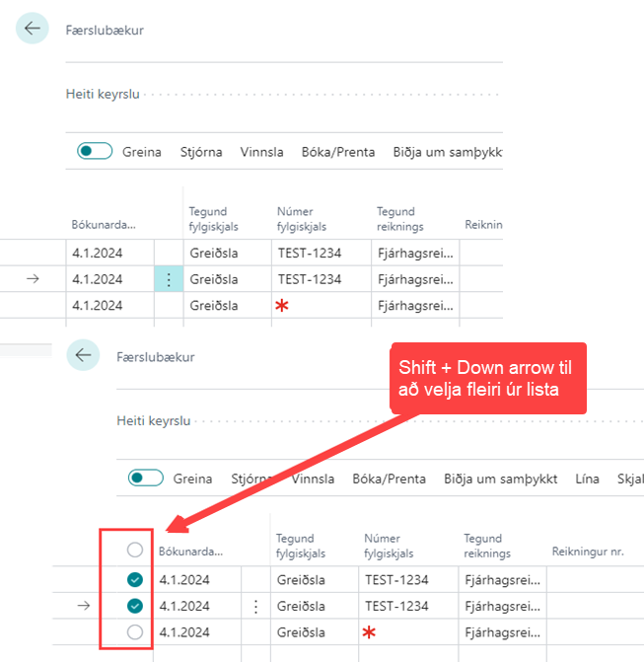Image resolution: width=644 pixels, height=664 pixels.
Task: Toggle the Greina switch in the upper action bar
Action: 95,152
